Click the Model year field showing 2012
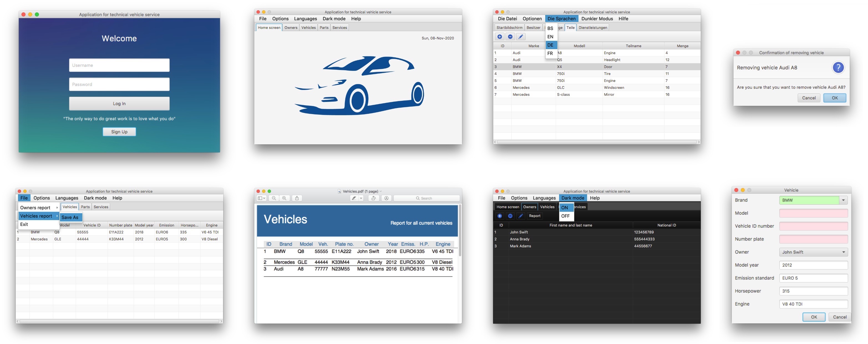868x344 pixels. pyautogui.click(x=813, y=265)
